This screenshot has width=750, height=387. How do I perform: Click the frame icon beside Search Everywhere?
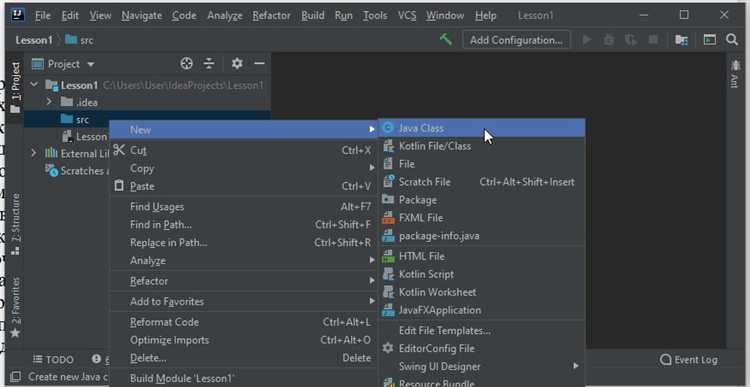[710, 40]
